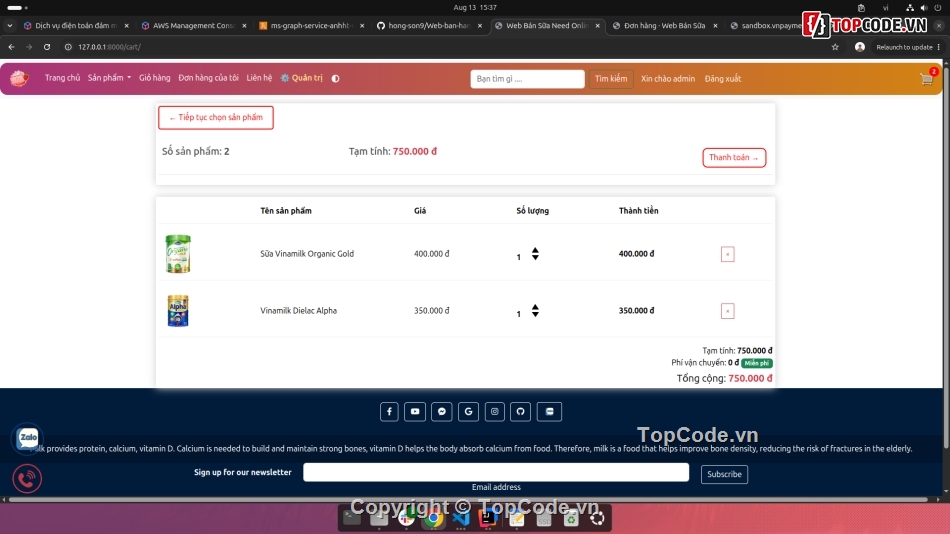Open the volume indicator in the top bar
Image resolution: width=950 pixels, height=534 pixels.
click(924, 8)
